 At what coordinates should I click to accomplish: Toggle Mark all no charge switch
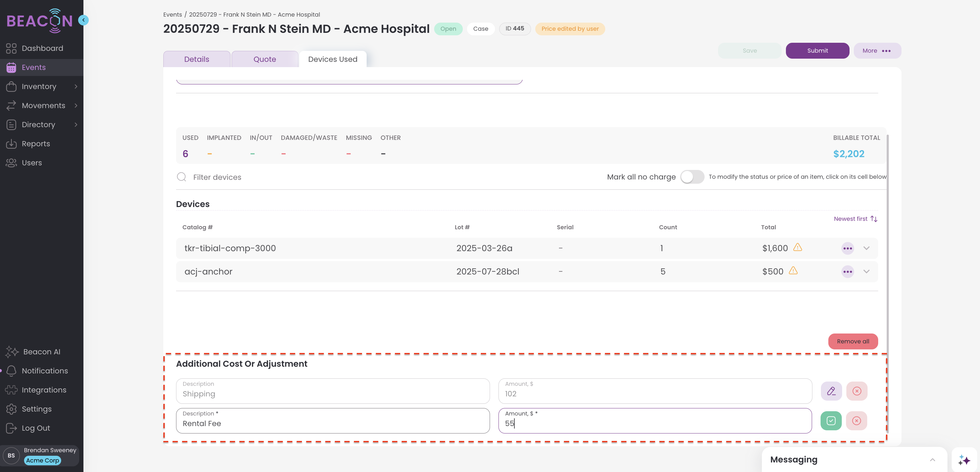click(x=692, y=177)
